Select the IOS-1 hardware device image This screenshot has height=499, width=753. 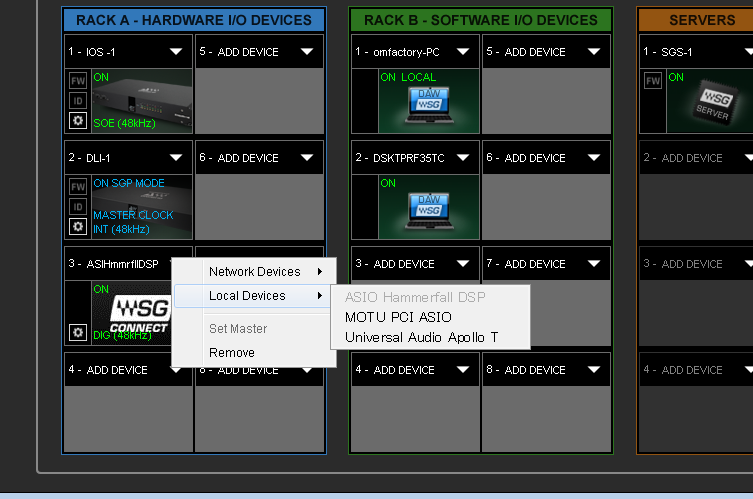142,101
